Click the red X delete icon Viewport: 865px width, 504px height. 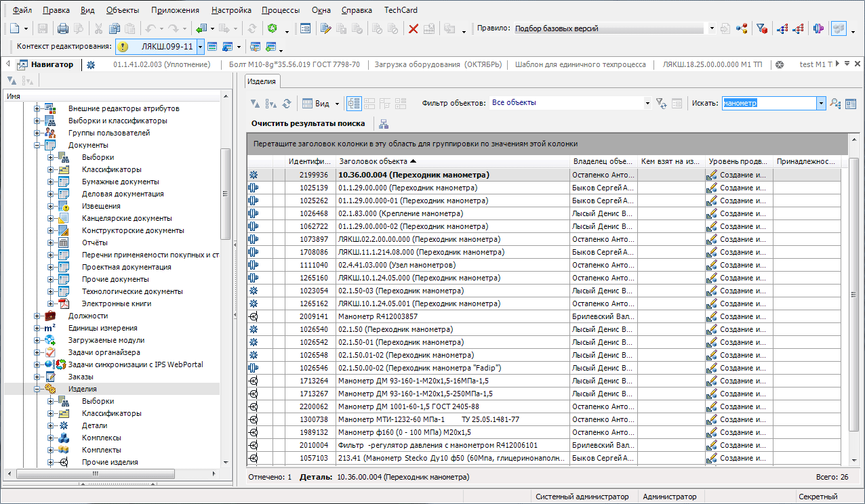413,28
